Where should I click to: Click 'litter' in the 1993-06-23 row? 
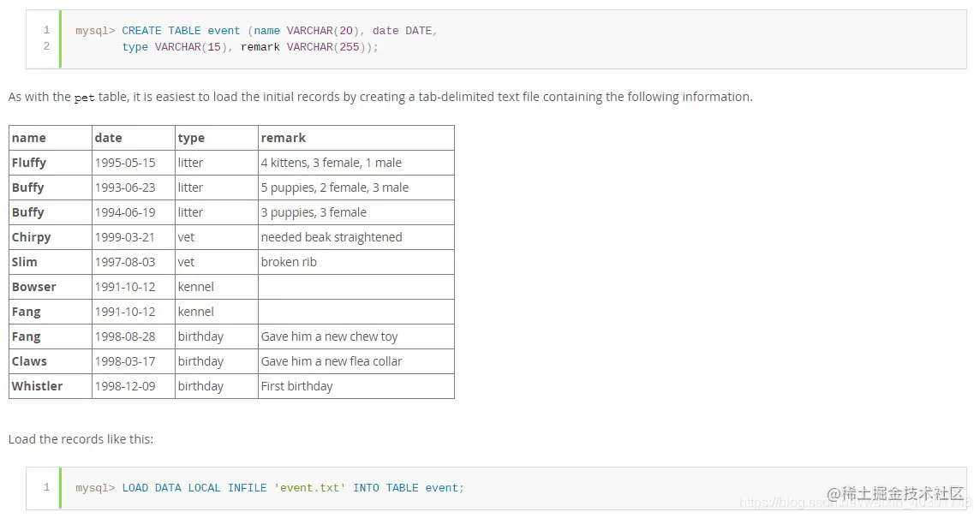pyautogui.click(x=190, y=188)
